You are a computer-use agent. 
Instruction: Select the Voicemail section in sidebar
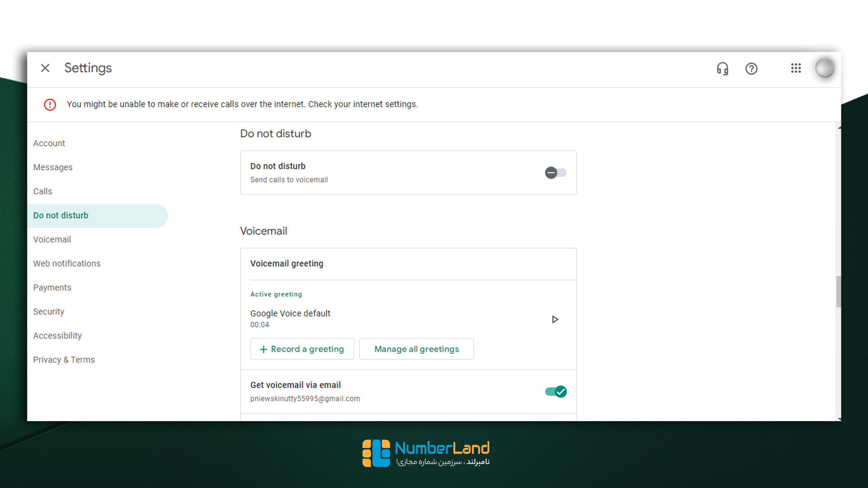click(x=52, y=239)
